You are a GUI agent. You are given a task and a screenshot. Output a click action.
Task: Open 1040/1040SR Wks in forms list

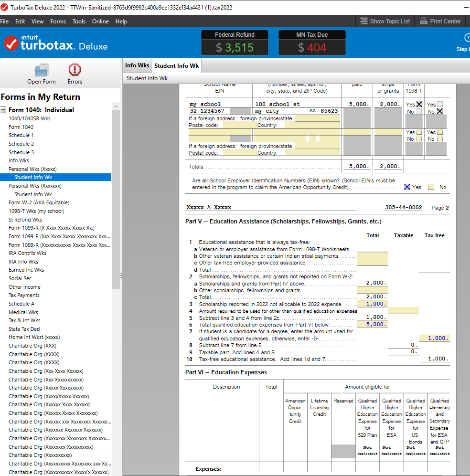pos(30,118)
